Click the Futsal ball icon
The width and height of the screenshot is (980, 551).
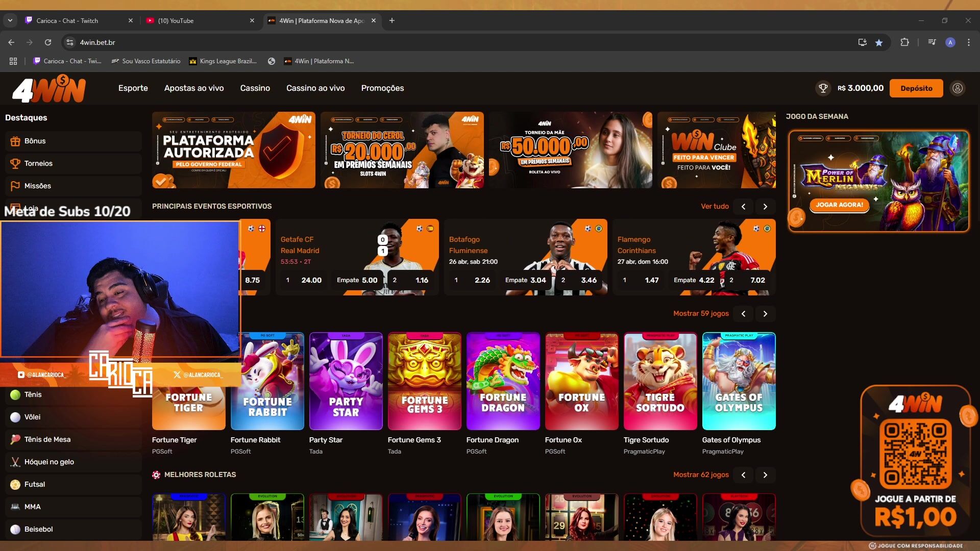(x=15, y=485)
